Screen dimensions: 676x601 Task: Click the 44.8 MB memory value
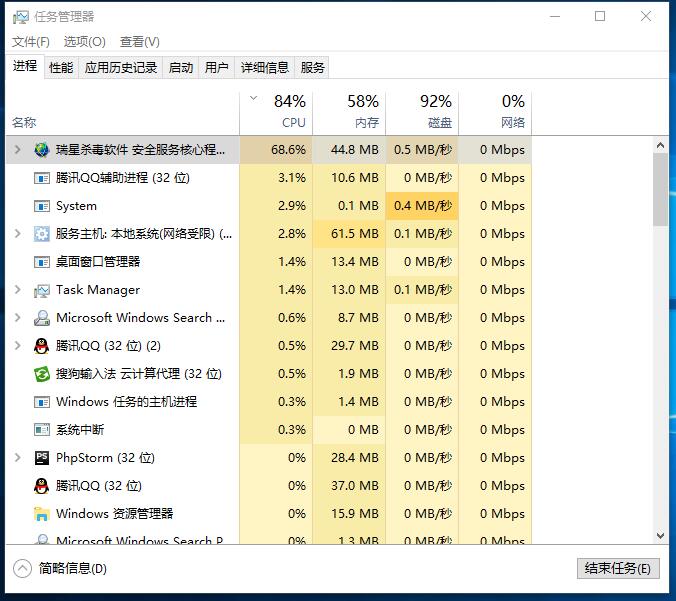[355, 150]
